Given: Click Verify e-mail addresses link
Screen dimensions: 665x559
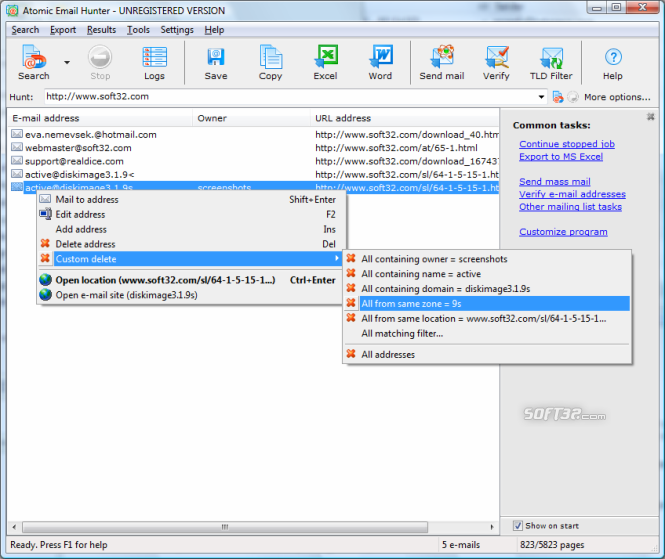Looking at the screenshot, I should click(x=572, y=194).
